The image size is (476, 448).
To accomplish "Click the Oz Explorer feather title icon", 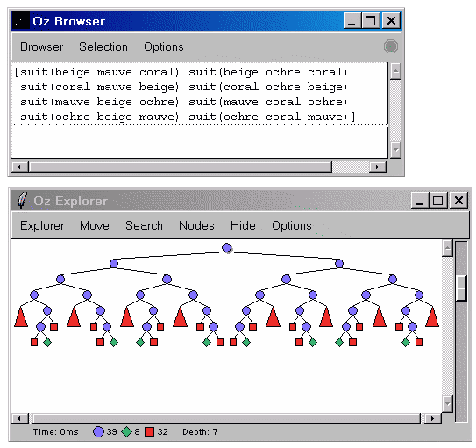I will click(x=22, y=200).
